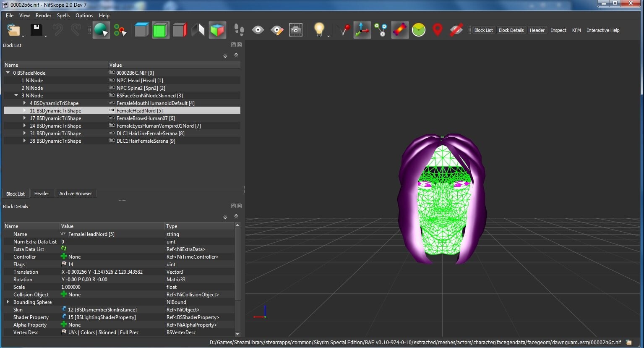Select the object selection sphere tool
The image size is (644, 348).
(x=101, y=30)
